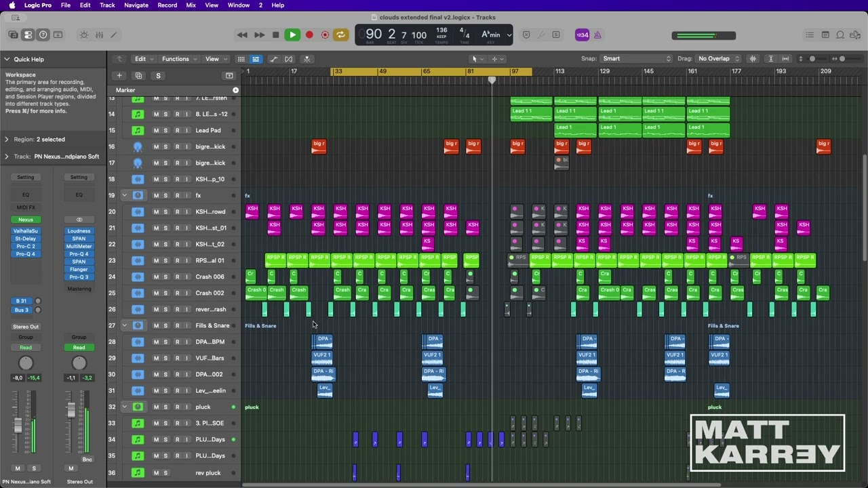Screen dimensions: 868x488
Task: Collapse the Quick Help section
Action: (x=6, y=59)
